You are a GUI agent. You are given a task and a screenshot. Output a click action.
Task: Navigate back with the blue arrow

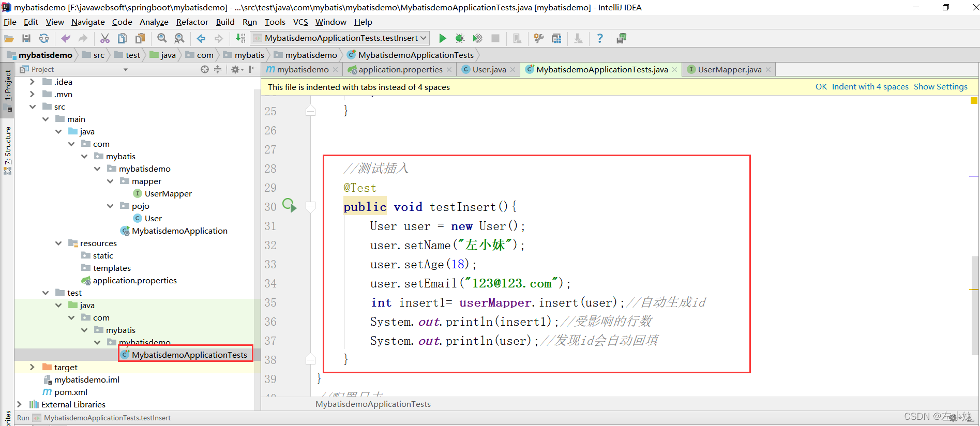(201, 38)
